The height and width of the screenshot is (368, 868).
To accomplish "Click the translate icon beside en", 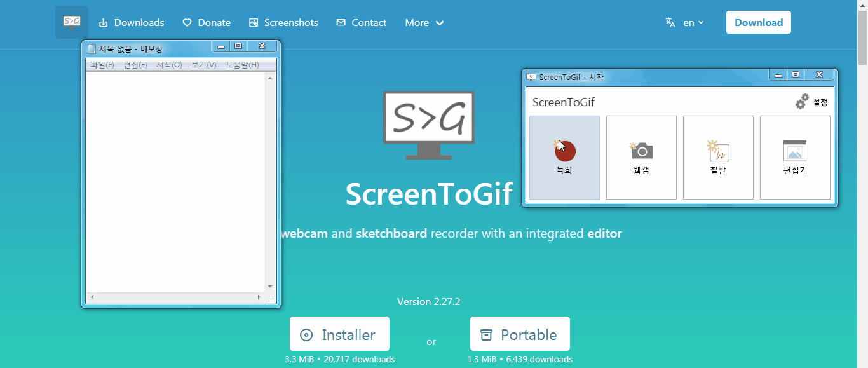I will coord(670,22).
